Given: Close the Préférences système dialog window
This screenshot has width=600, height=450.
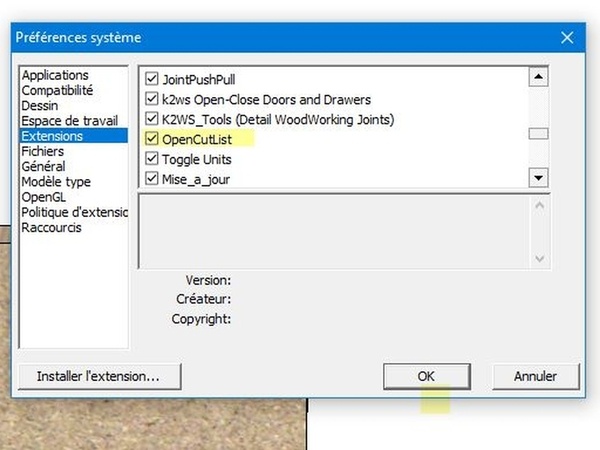Looking at the screenshot, I should 567,38.
